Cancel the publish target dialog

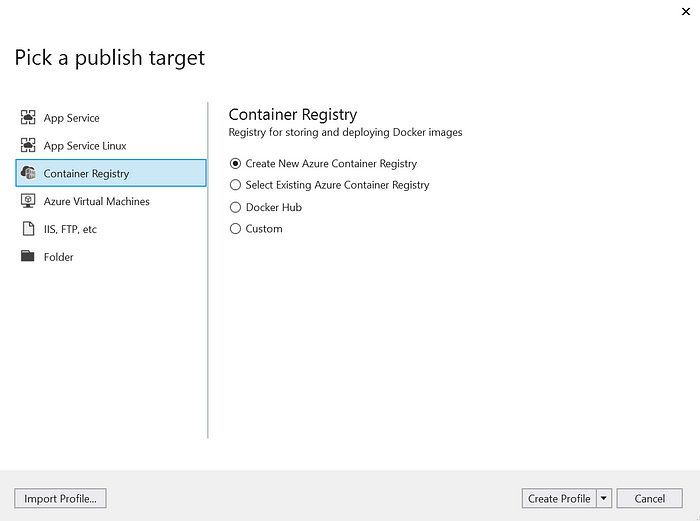(x=650, y=498)
